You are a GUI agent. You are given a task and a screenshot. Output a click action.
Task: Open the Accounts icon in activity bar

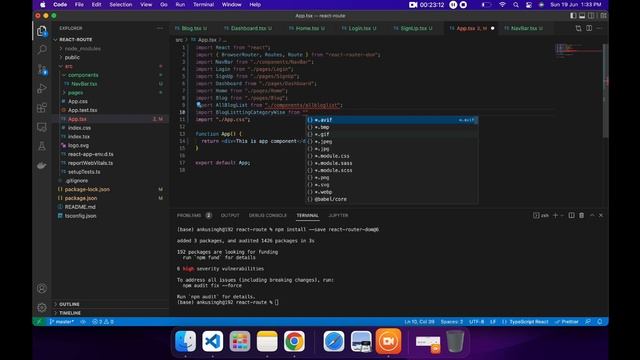coord(42,289)
